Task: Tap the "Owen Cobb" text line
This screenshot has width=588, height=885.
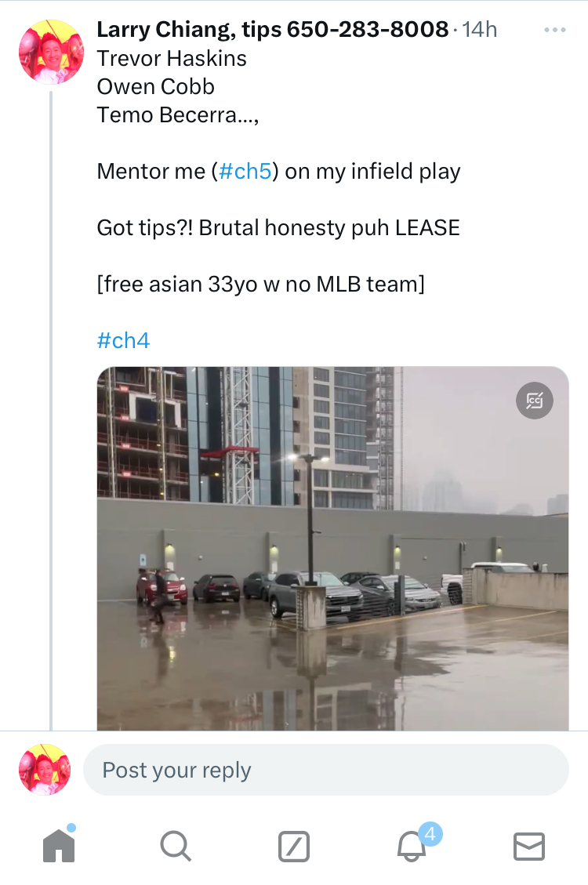Action: (x=155, y=87)
